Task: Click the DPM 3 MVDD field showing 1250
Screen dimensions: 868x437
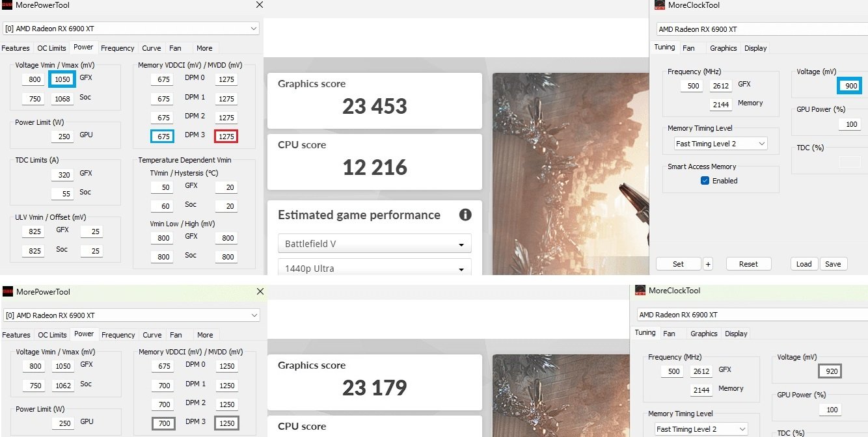Action: pyautogui.click(x=226, y=423)
